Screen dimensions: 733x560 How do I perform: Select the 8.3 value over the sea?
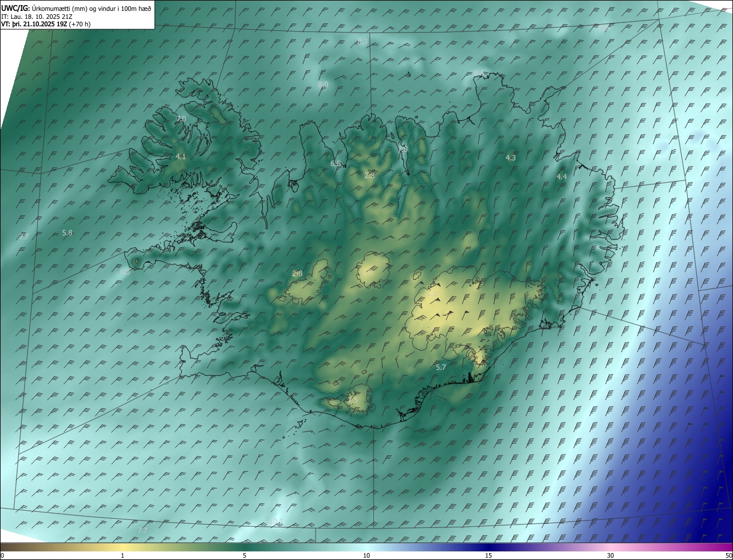click(362, 41)
